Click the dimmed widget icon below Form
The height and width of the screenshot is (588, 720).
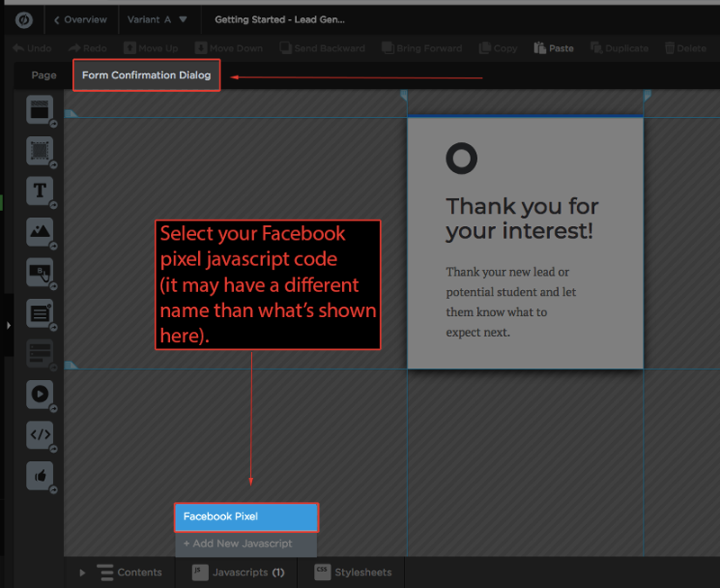coord(40,354)
